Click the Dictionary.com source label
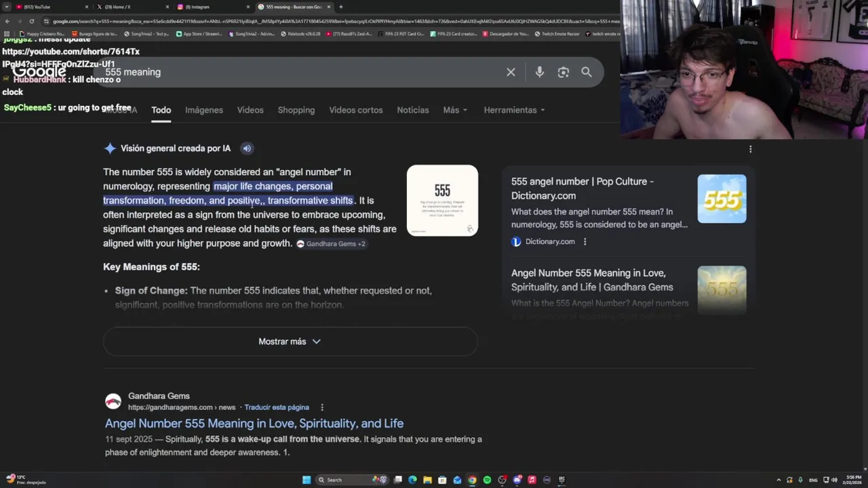 pyautogui.click(x=550, y=241)
